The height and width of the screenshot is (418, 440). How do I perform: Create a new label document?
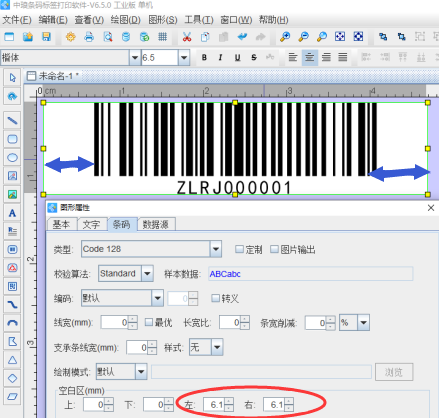(9, 37)
